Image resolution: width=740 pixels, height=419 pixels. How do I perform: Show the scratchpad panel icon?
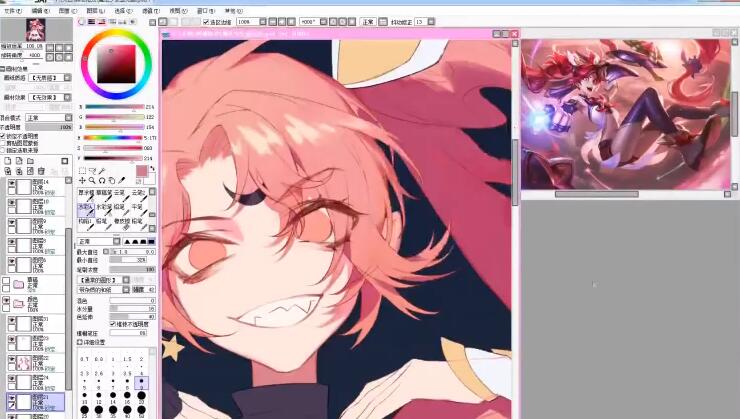click(x=133, y=22)
